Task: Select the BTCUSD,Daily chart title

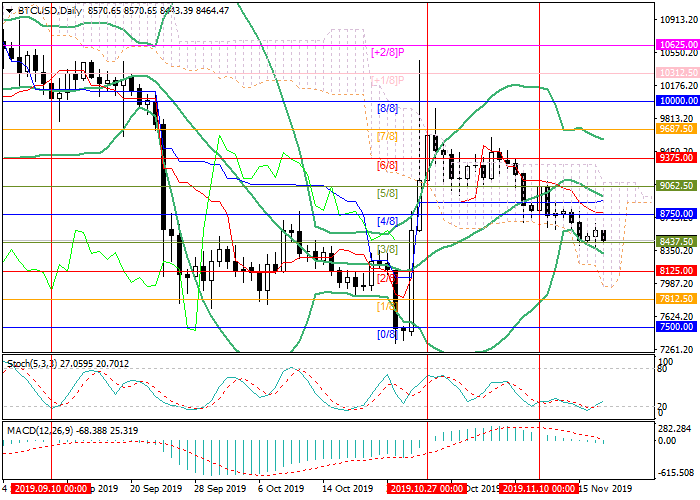Action: click(x=49, y=10)
